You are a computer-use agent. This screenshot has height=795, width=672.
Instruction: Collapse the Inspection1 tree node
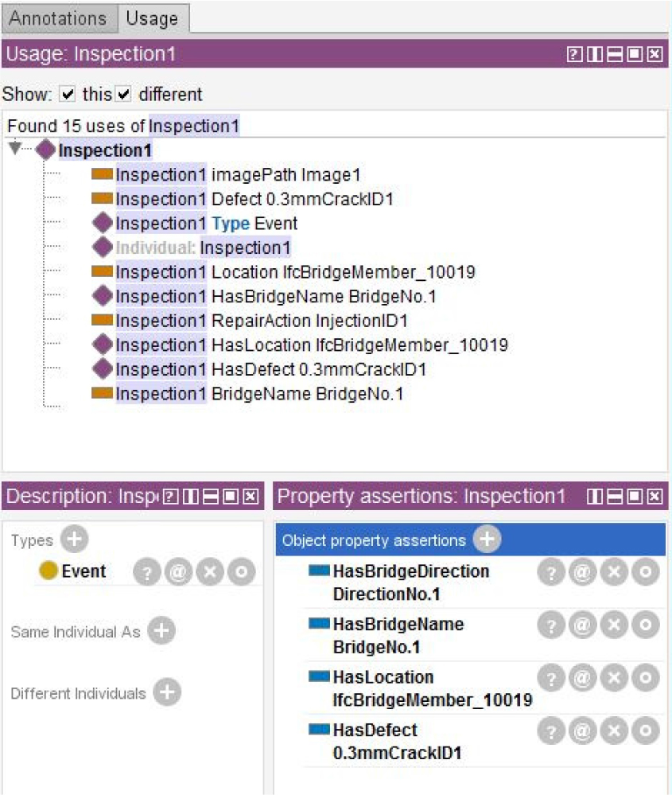point(15,149)
